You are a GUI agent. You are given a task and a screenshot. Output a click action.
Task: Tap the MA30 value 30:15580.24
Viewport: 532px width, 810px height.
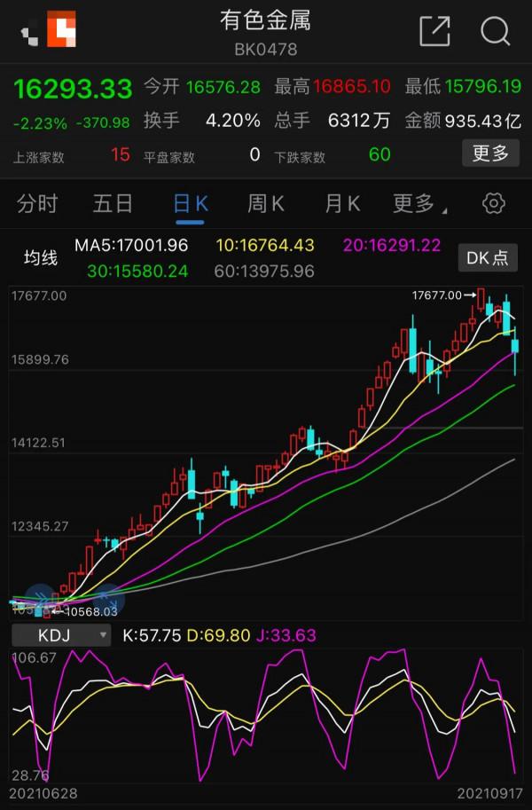click(137, 271)
